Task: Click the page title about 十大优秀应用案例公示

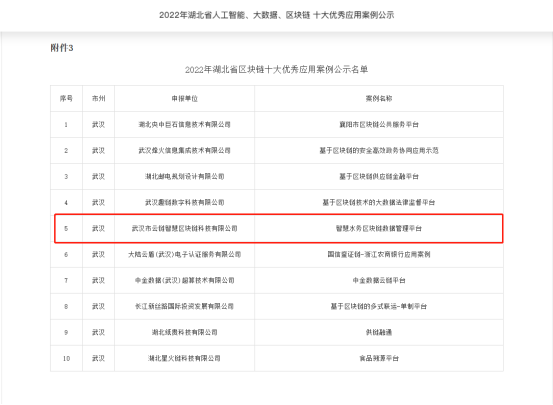Action: pos(276,15)
